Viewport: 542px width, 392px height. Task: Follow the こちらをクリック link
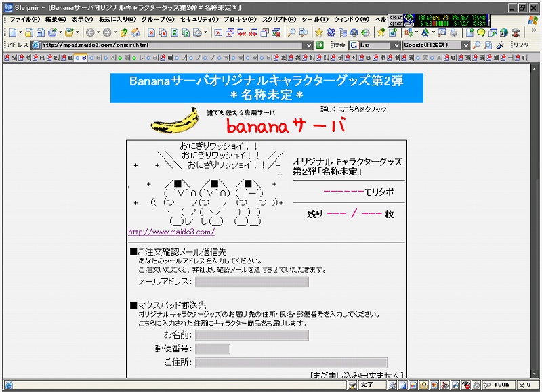click(x=364, y=109)
